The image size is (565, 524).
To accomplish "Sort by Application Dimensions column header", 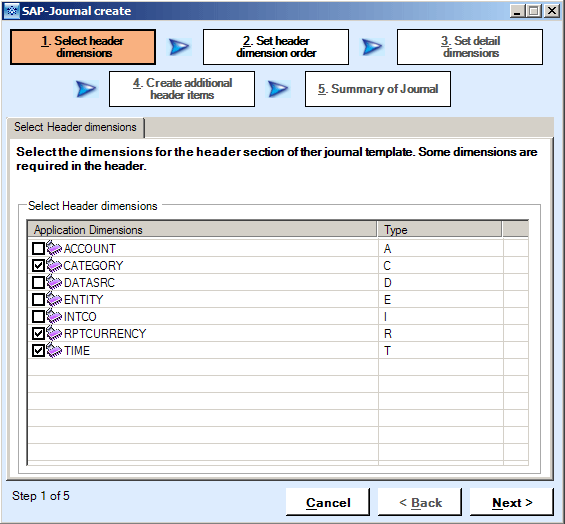I will (203, 230).
